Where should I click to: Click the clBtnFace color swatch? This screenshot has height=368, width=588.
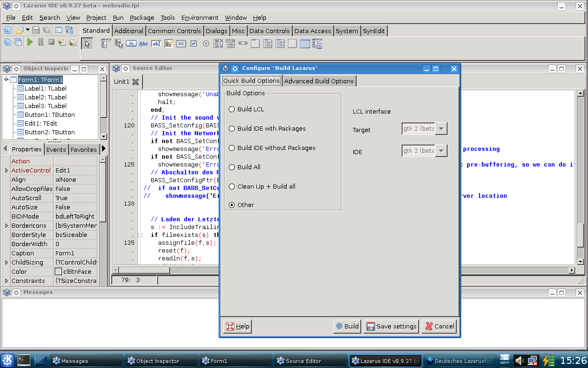(x=58, y=272)
